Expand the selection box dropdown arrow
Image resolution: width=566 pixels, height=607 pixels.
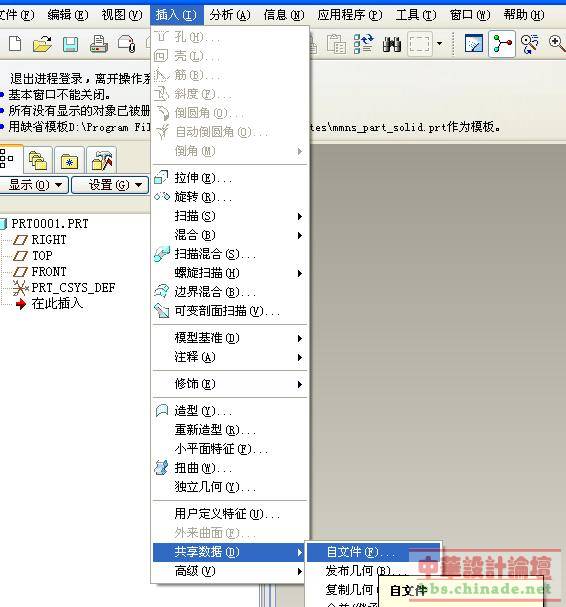point(439,43)
